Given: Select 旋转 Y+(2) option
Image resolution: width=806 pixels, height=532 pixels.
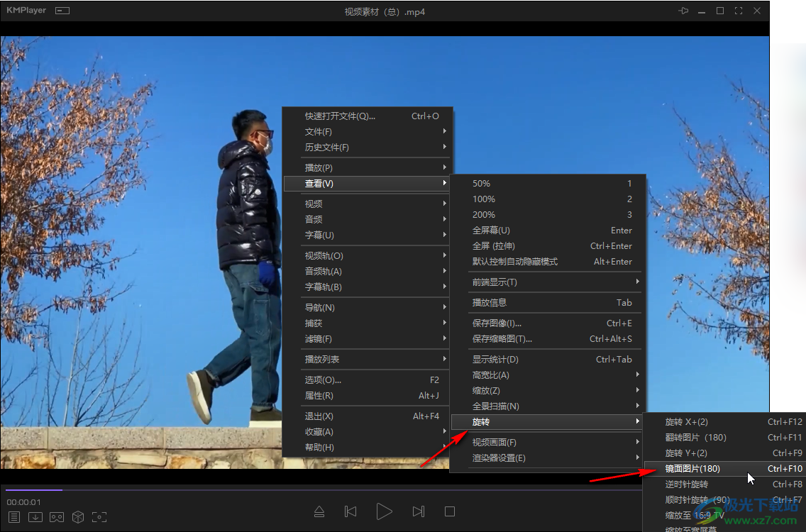Looking at the screenshot, I should pos(725,453).
